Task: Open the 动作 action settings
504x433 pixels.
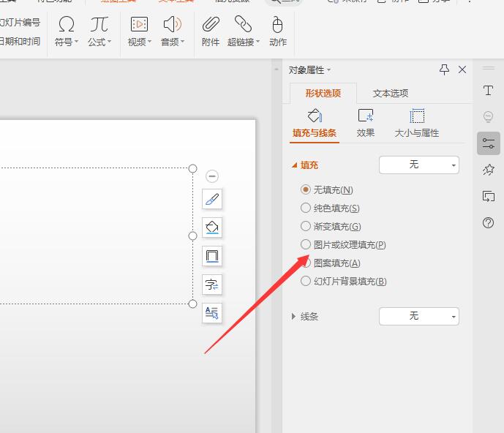Action: pyautogui.click(x=278, y=31)
